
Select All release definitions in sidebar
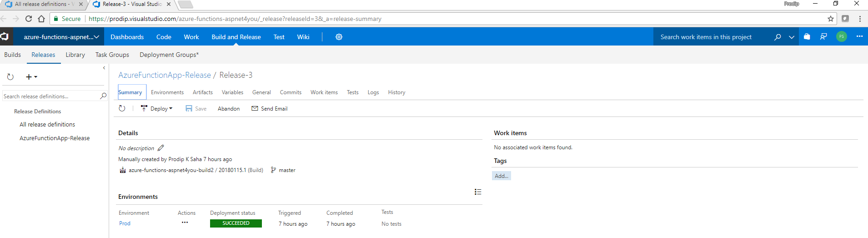point(47,124)
